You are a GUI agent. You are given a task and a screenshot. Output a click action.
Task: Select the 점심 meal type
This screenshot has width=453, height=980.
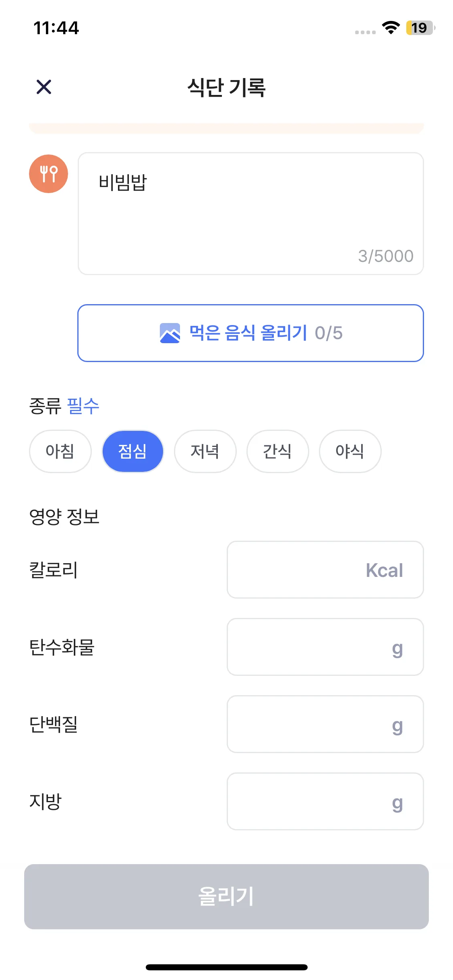132,451
